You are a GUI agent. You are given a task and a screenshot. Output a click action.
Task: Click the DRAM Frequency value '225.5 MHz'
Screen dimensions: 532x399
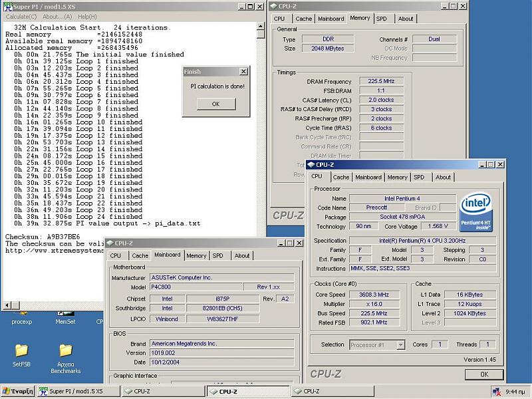point(381,81)
